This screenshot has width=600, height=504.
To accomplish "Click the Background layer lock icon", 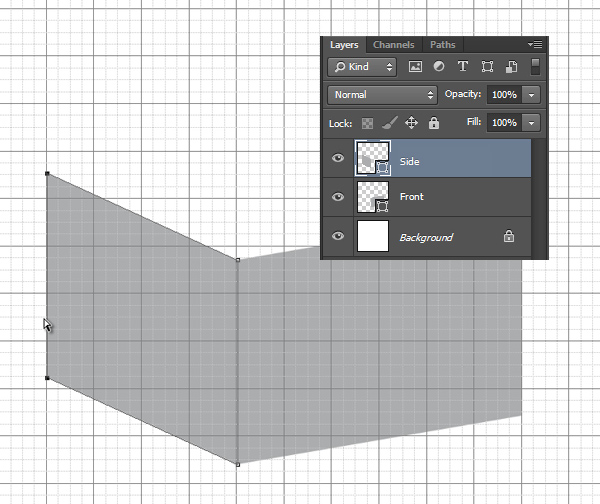I will [509, 236].
